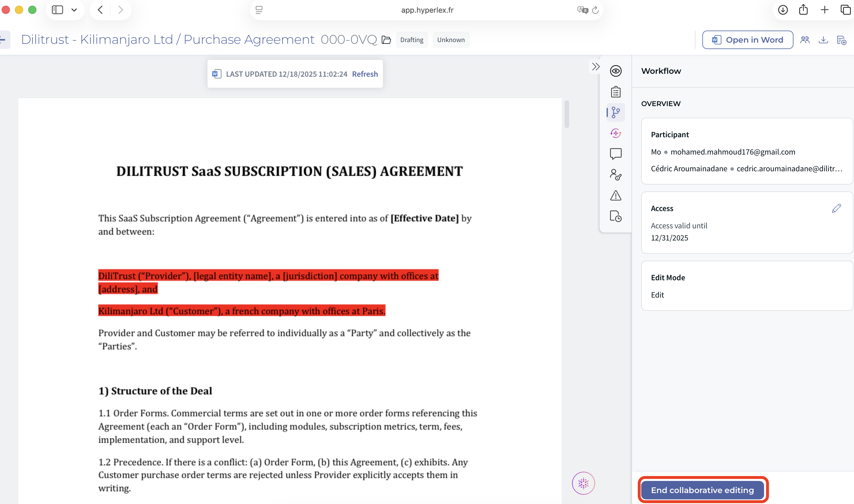Select the workflow branch icon in sidebar
This screenshot has height=504, width=854.
(615, 112)
